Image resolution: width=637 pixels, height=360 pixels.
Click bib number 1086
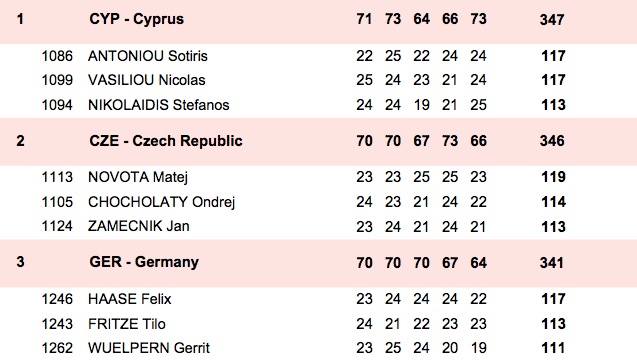click(57, 56)
